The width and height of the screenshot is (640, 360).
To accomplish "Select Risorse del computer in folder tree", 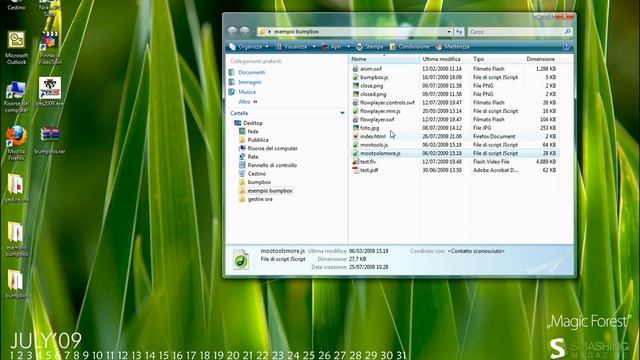I will point(272,149).
